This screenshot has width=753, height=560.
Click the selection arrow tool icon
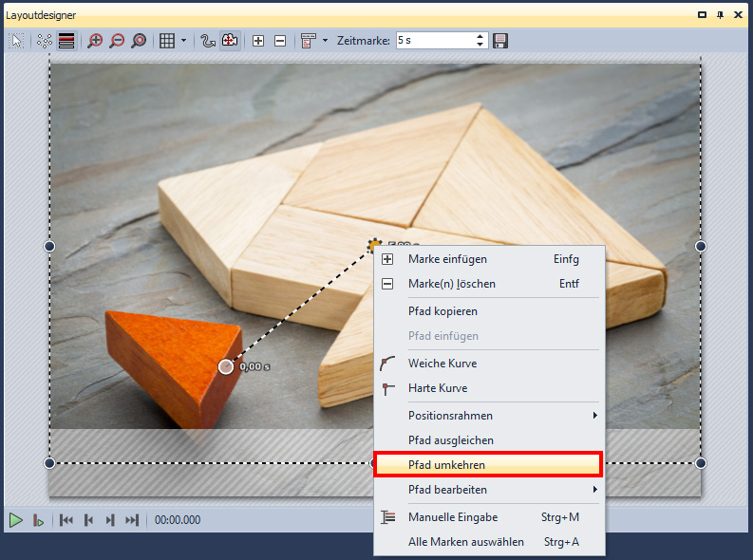coord(17,41)
